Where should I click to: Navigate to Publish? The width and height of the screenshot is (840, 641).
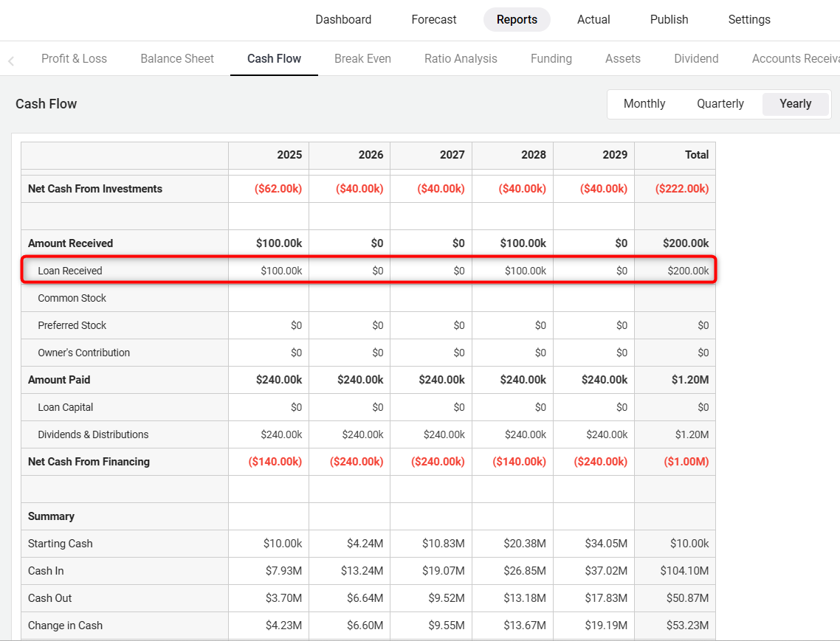pos(669,20)
